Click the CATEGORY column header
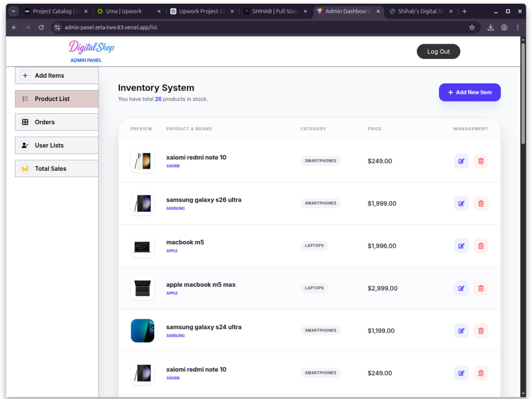532x399 pixels. pos(313,129)
